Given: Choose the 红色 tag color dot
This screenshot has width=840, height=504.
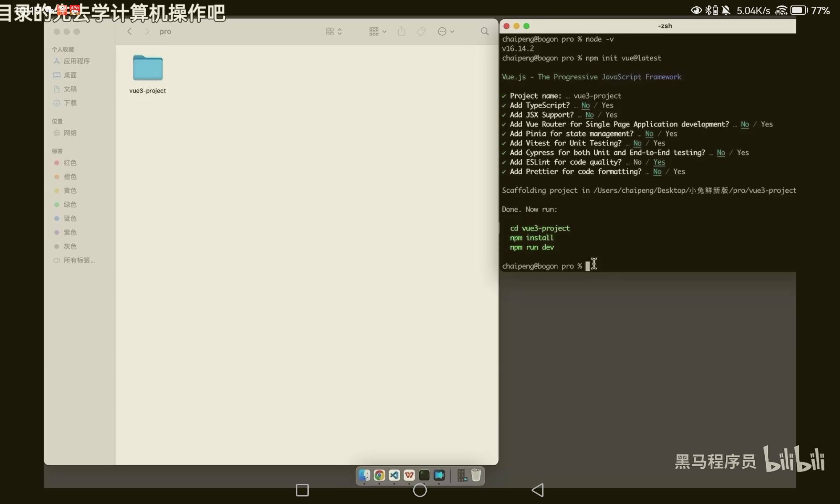Looking at the screenshot, I should click(x=57, y=163).
